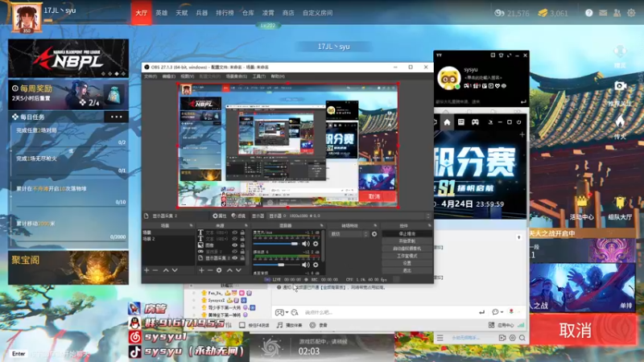Screen dimensions: 644x362
Task: Open the transition settings gear in OBS
Action: [374, 234]
